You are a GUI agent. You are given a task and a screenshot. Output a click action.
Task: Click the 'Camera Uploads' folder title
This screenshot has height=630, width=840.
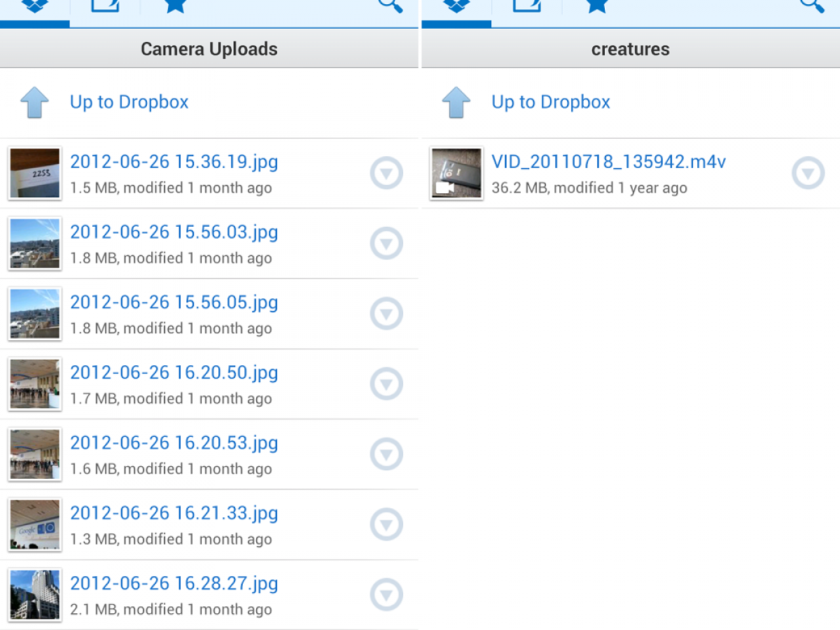pyautogui.click(x=209, y=49)
